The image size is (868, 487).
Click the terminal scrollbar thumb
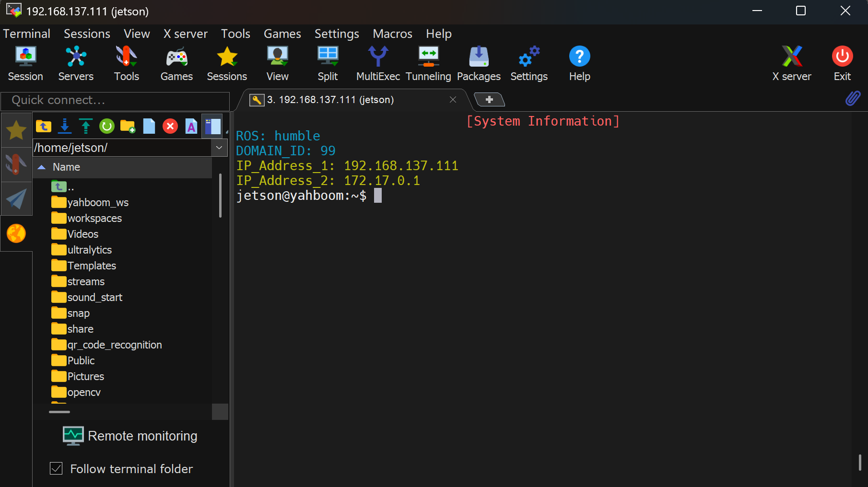click(x=860, y=462)
